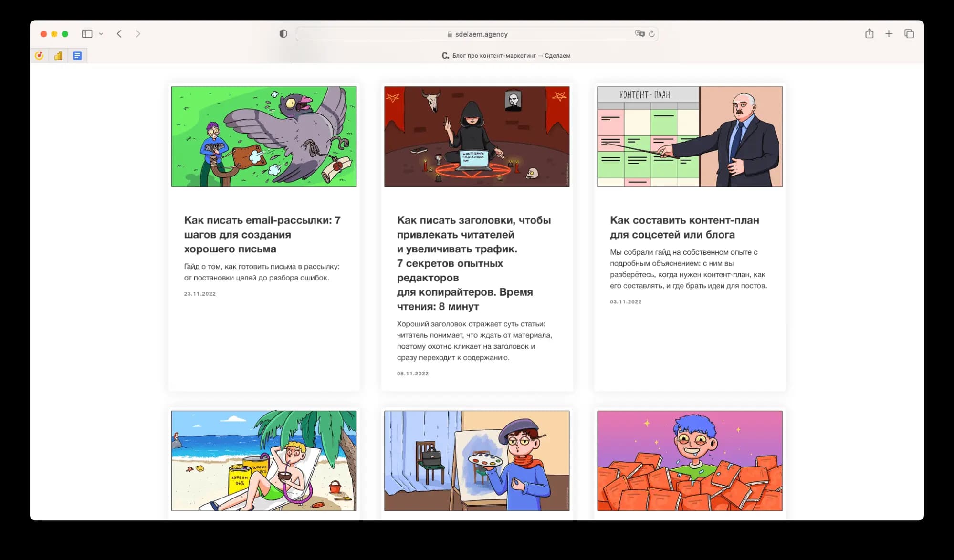The width and height of the screenshot is (954, 560).
Task: Select the Блог про контент-маркетинг tab
Action: (x=506, y=56)
